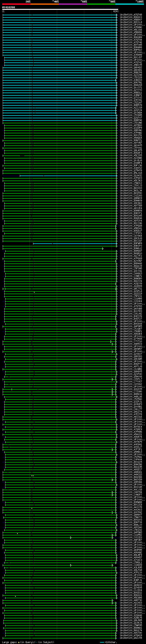Select the UniRef100_B8BD11 label

(x=131, y=93)
